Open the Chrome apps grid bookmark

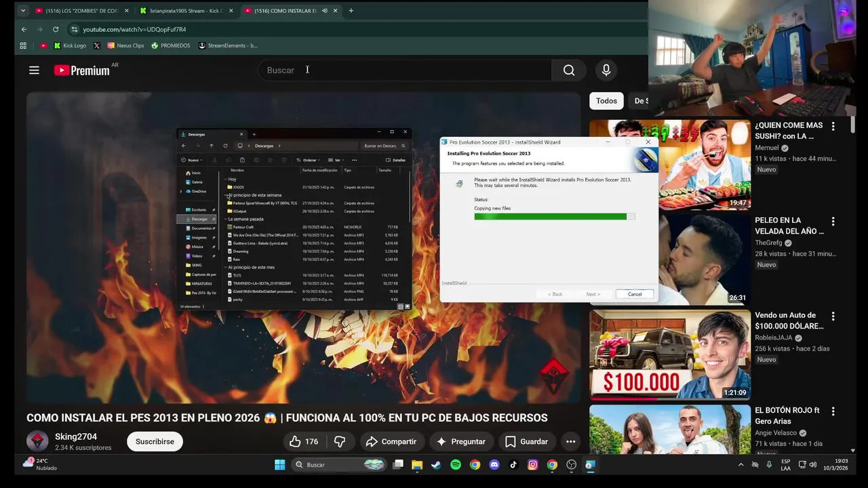pyautogui.click(x=23, y=45)
